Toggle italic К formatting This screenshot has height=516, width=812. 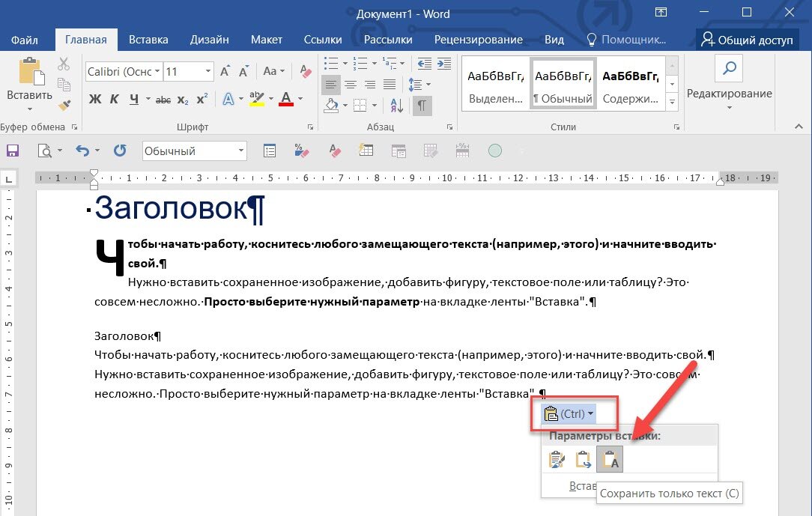[115, 99]
